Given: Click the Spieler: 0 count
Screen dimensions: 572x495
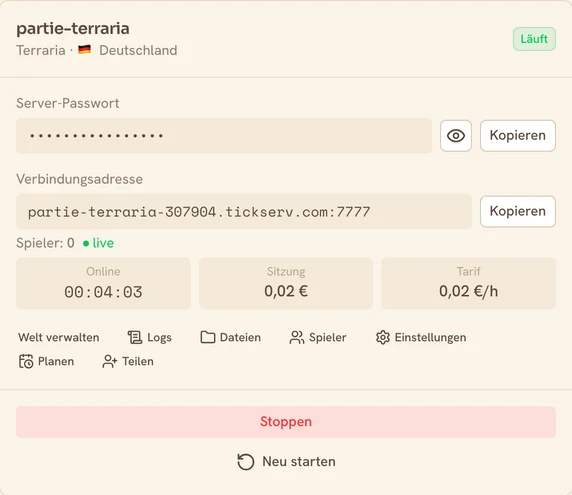Looking at the screenshot, I should pos(45,243).
